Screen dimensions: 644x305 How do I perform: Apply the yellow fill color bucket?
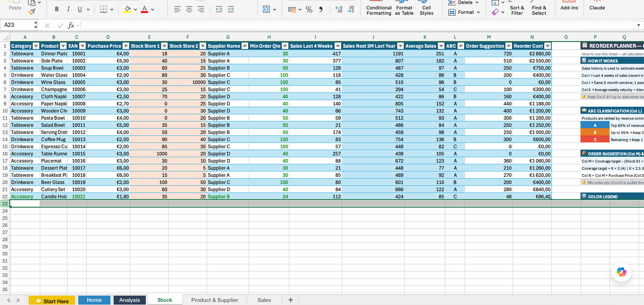point(127,9)
